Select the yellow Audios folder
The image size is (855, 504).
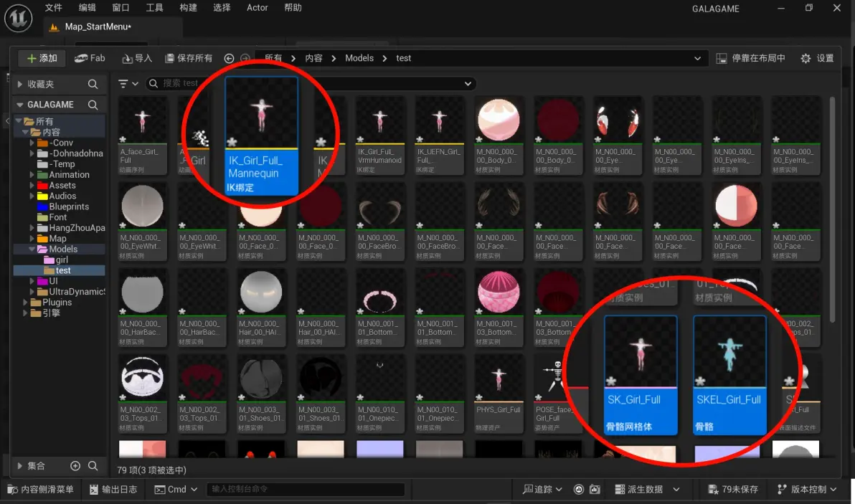(56, 196)
